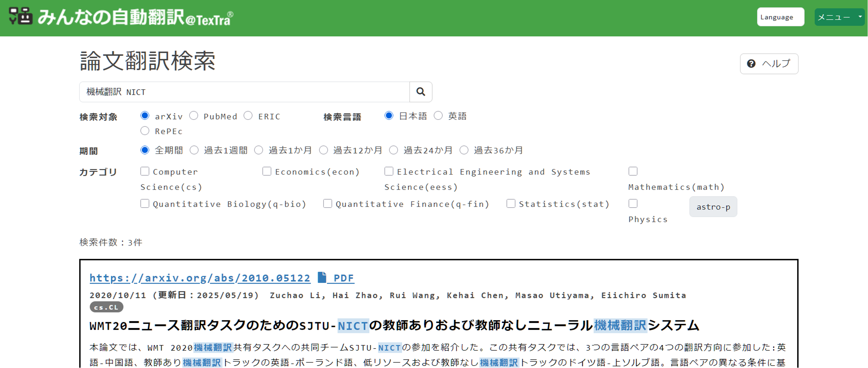Click the question mark help icon
868x368 pixels.
pos(751,64)
